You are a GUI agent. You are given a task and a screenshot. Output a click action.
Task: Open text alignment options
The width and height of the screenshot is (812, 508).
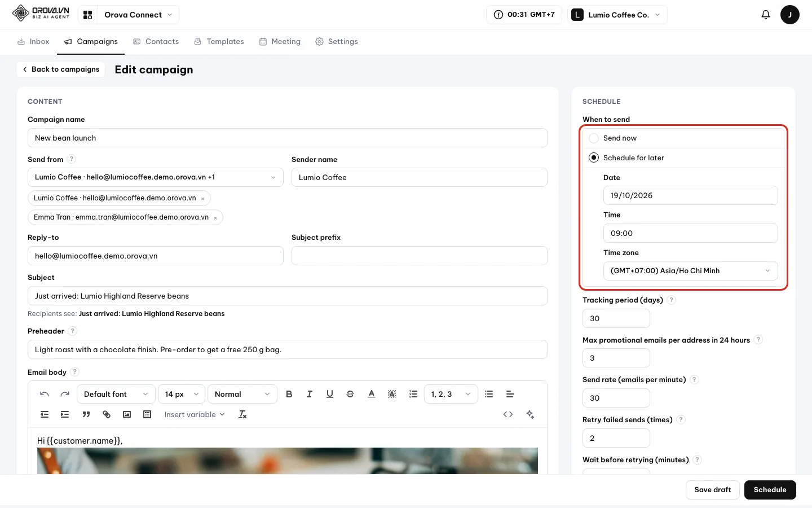pyautogui.click(x=510, y=394)
